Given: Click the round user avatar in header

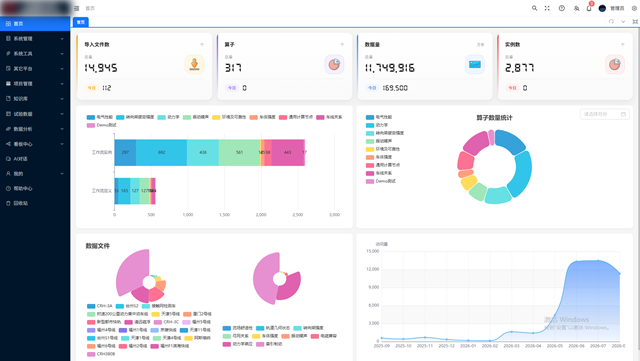Looking at the screenshot, I should [602, 8].
